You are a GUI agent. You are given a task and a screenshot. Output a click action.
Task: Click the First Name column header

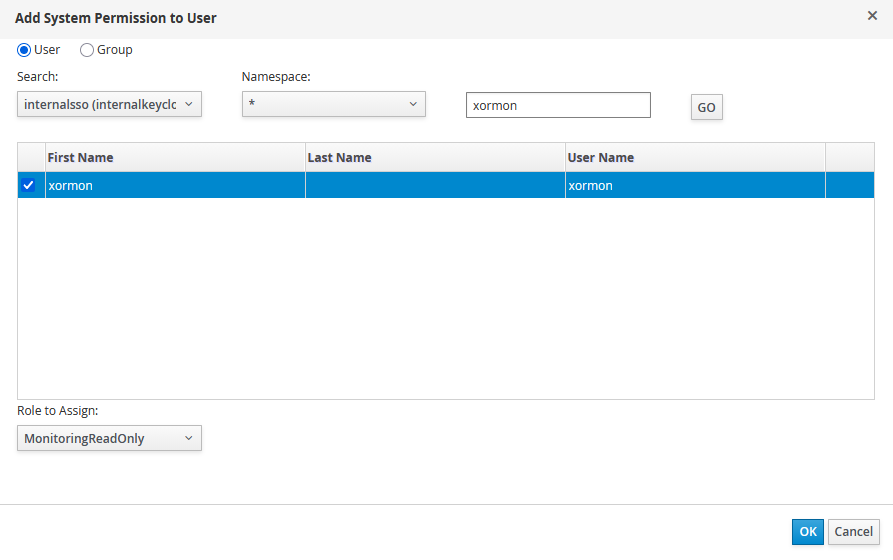click(x=175, y=158)
